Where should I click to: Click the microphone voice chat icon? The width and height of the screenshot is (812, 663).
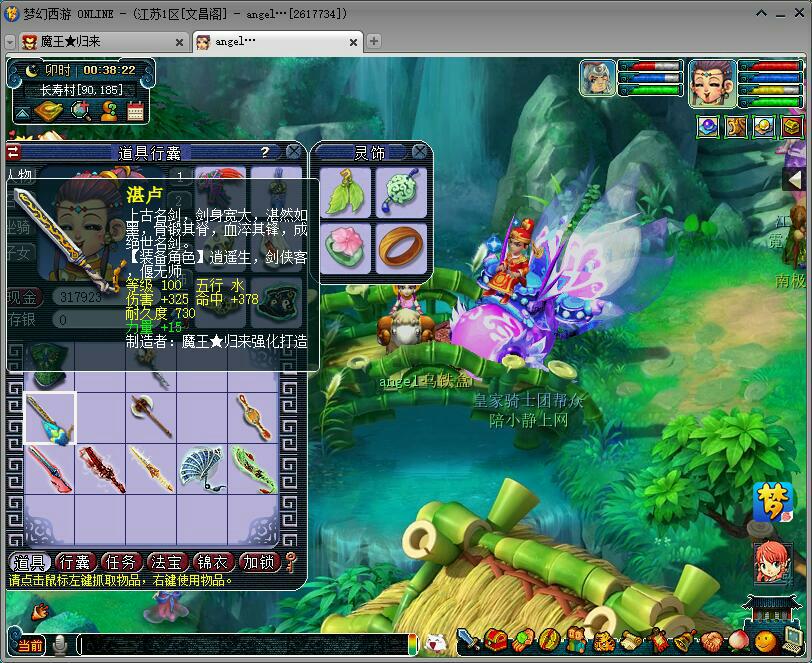pos(61,645)
